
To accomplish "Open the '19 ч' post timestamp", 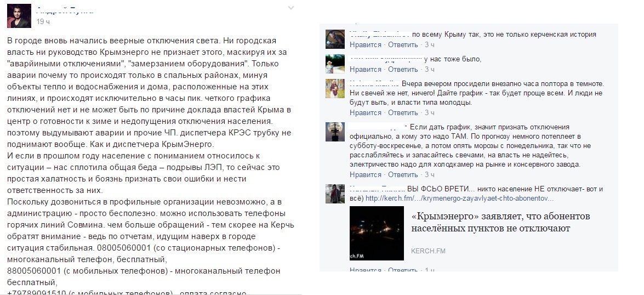I will click(x=43, y=21).
